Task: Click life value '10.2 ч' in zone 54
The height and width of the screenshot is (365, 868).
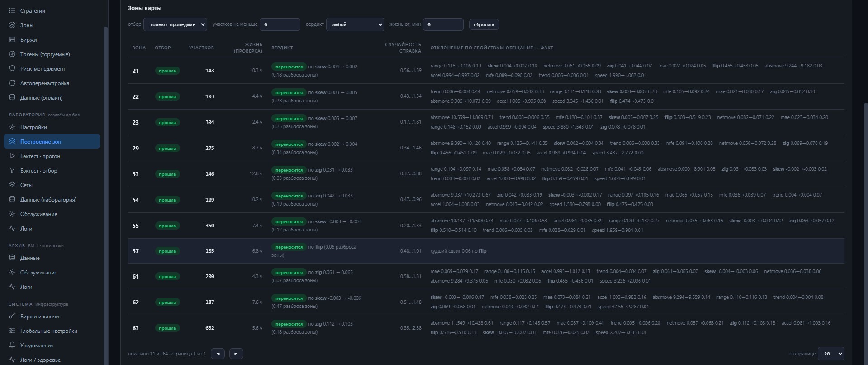Action: pos(256,200)
